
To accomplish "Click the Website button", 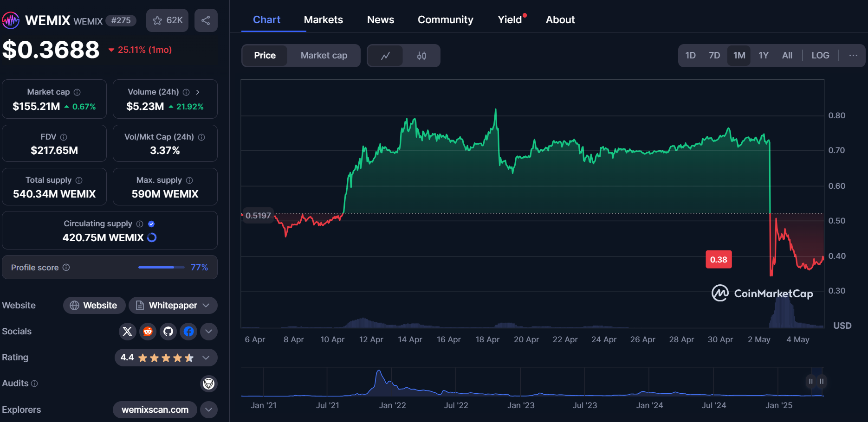I will click(x=94, y=305).
